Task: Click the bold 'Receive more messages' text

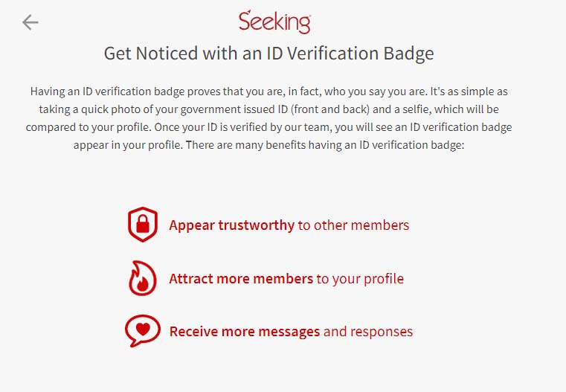Action: (245, 332)
